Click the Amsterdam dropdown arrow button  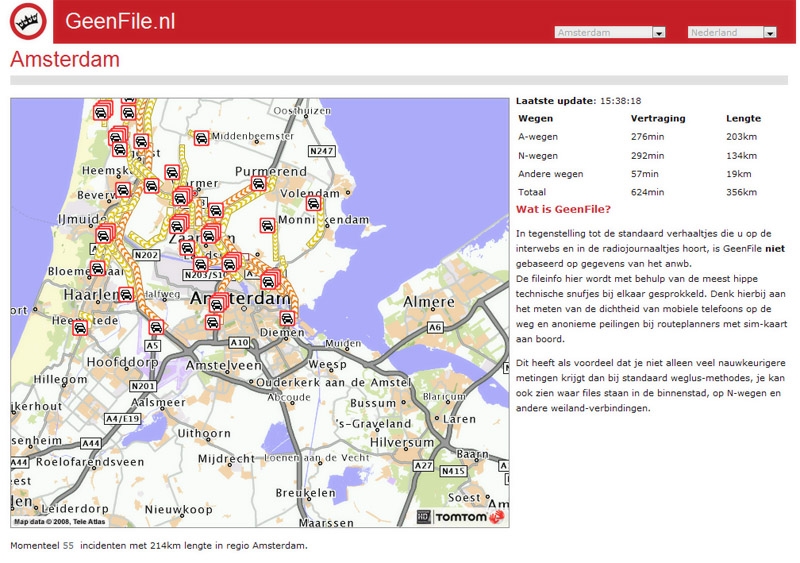658,33
